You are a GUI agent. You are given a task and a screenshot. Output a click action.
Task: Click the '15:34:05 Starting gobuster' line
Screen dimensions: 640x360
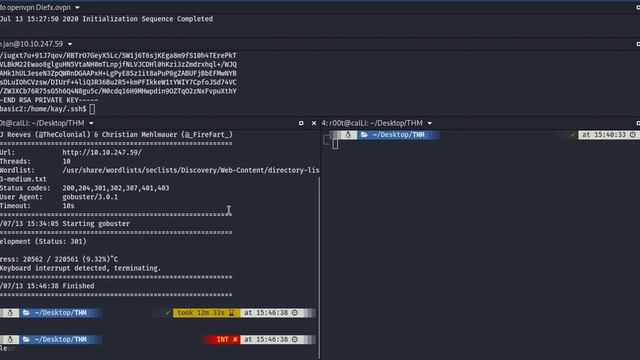65,224
